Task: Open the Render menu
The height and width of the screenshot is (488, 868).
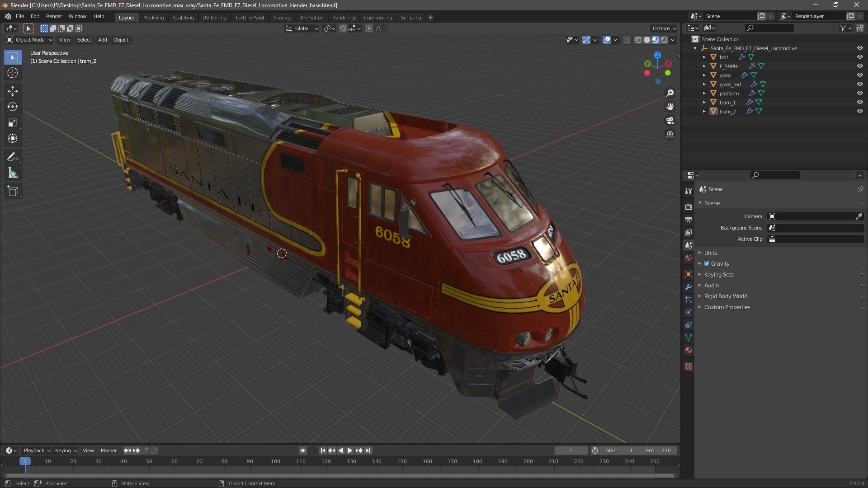Action: click(x=54, y=16)
